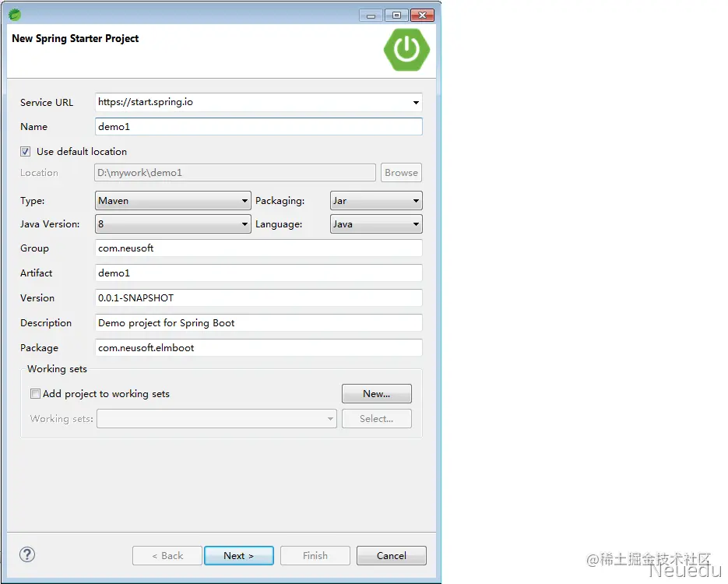Click the Location field D:\mywork\demo1

(x=235, y=173)
